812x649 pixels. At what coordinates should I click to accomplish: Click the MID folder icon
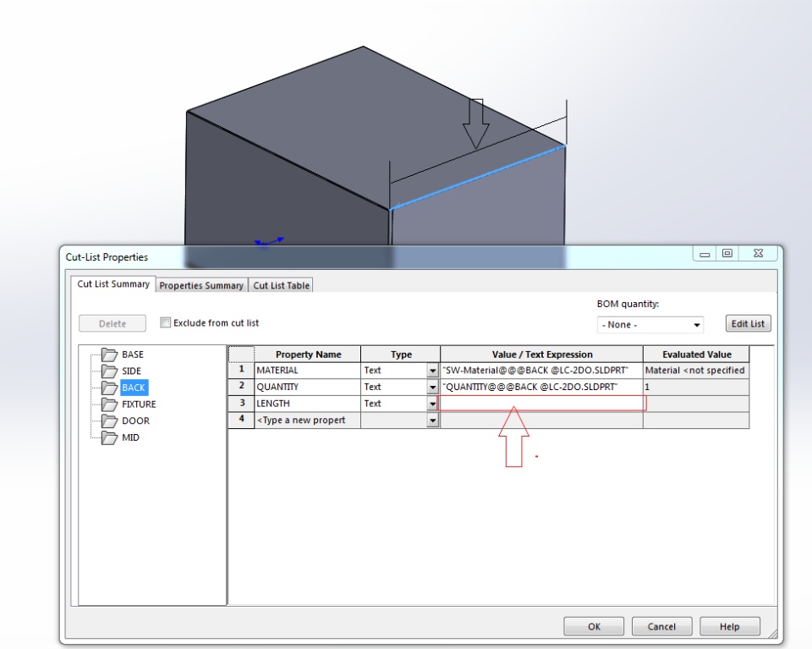point(109,437)
